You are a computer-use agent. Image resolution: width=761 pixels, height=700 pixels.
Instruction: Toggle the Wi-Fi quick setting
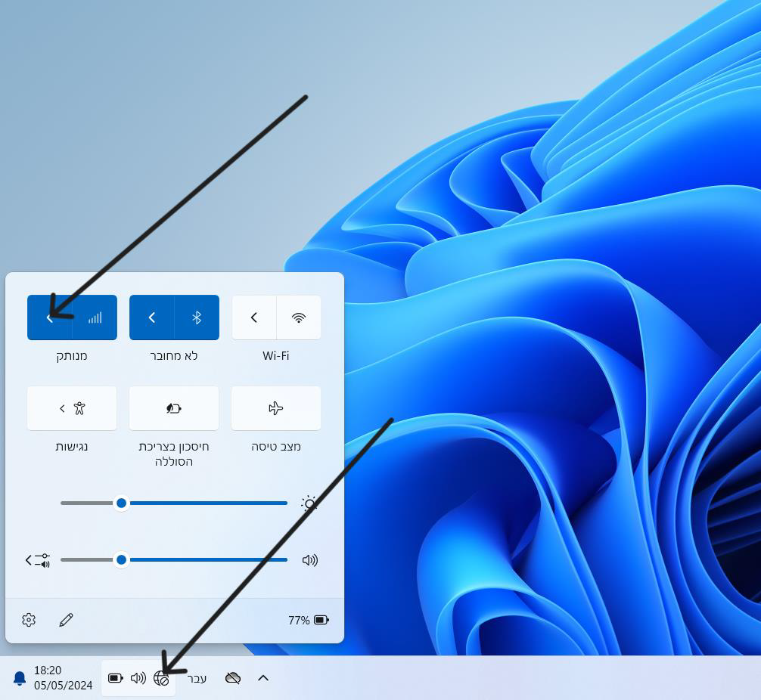299,317
